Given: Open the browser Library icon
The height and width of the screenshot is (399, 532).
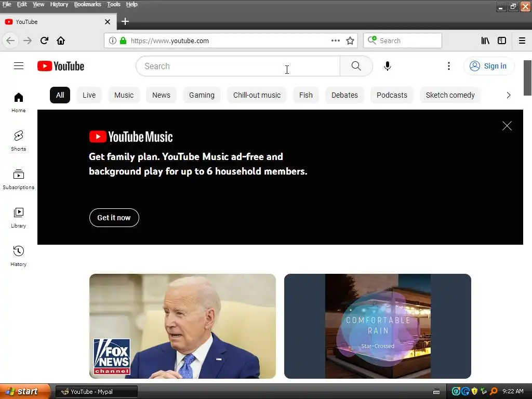Looking at the screenshot, I should point(485,41).
